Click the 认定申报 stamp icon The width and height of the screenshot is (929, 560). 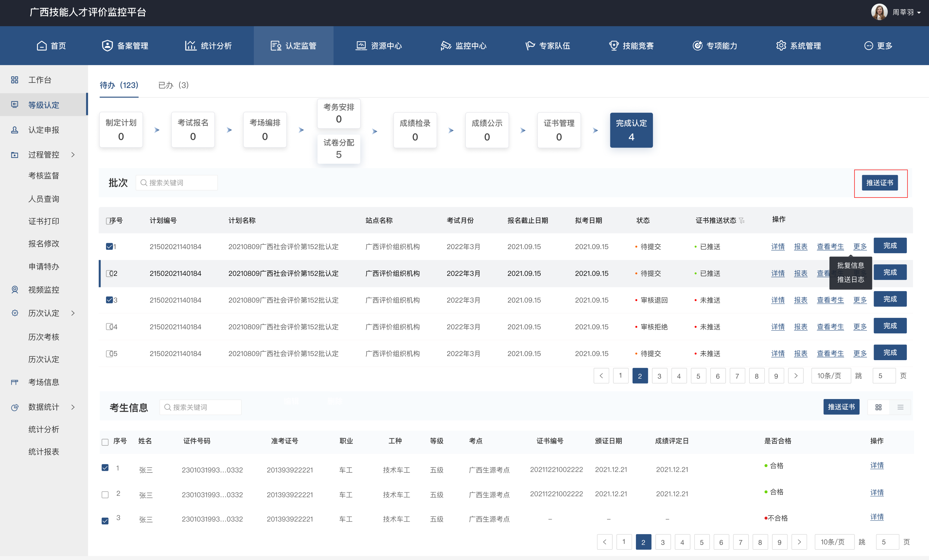(x=15, y=130)
